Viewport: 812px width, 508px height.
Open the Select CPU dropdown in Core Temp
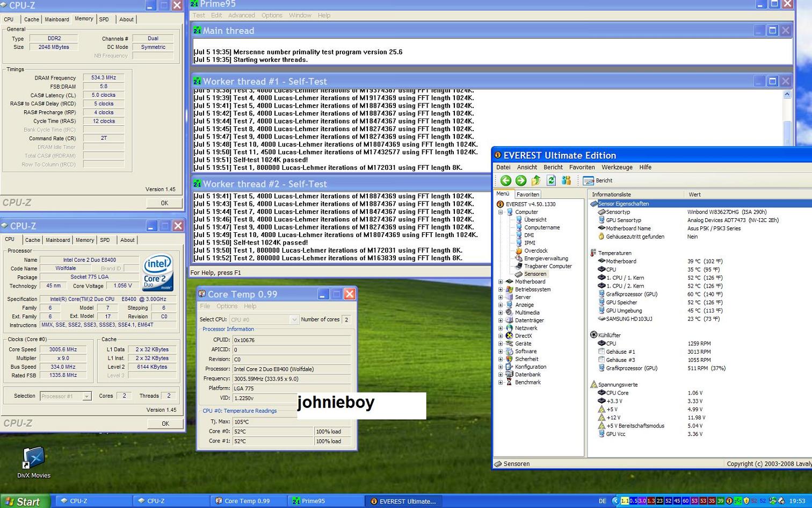264,319
